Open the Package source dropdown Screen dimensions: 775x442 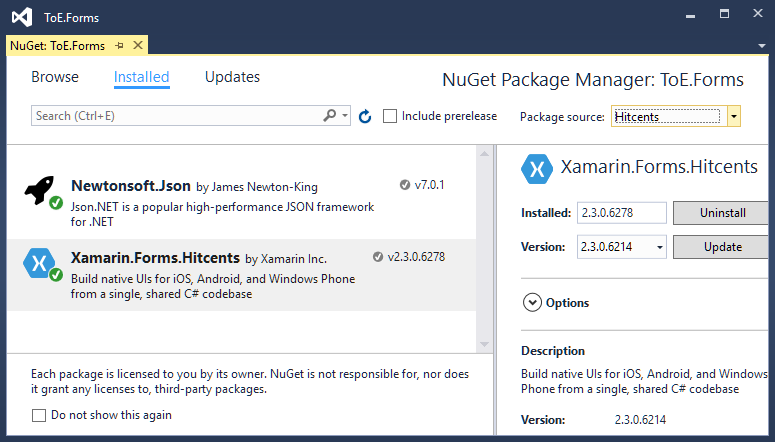pyautogui.click(x=733, y=117)
